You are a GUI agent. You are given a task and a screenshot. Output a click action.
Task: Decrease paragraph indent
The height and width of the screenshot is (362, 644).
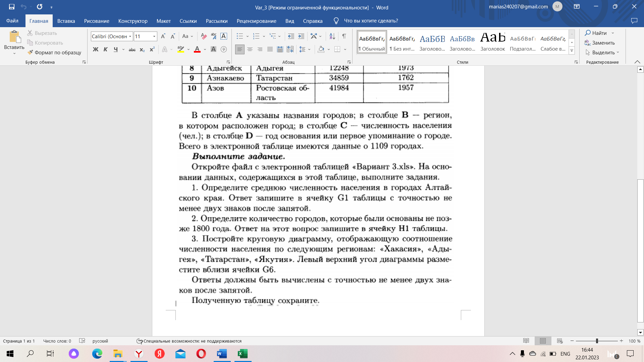(x=291, y=36)
